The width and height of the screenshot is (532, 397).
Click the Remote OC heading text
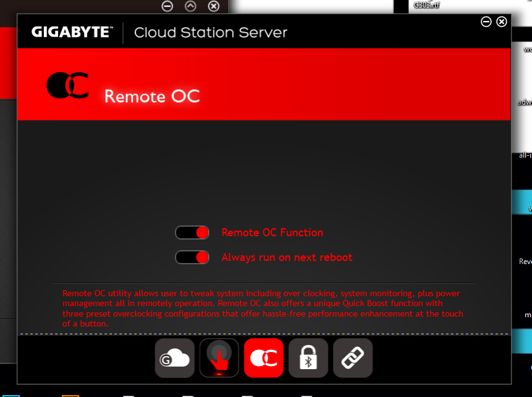pyautogui.click(x=152, y=96)
